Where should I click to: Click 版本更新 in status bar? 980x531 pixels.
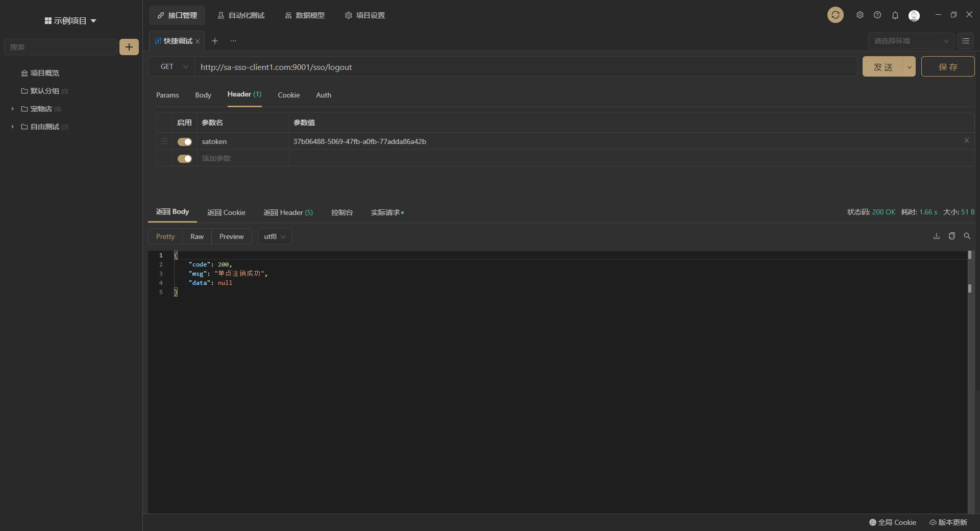pyautogui.click(x=948, y=522)
